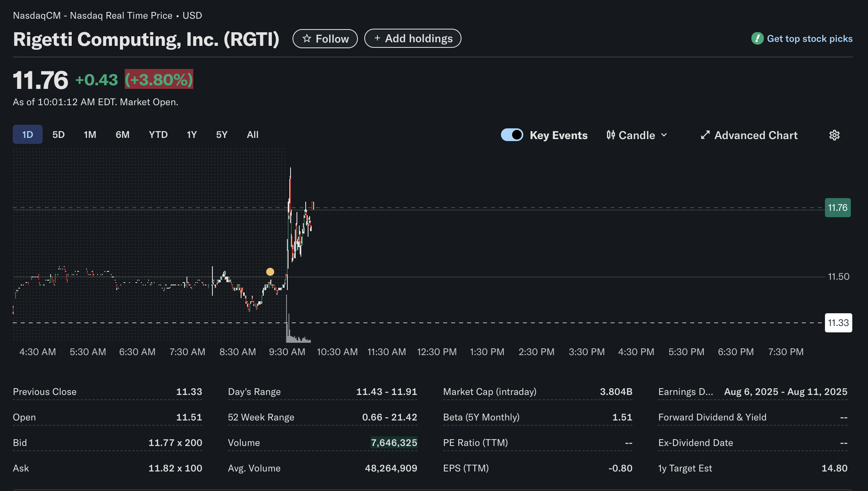Click the Open value 11.51

pyautogui.click(x=189, y=417)
